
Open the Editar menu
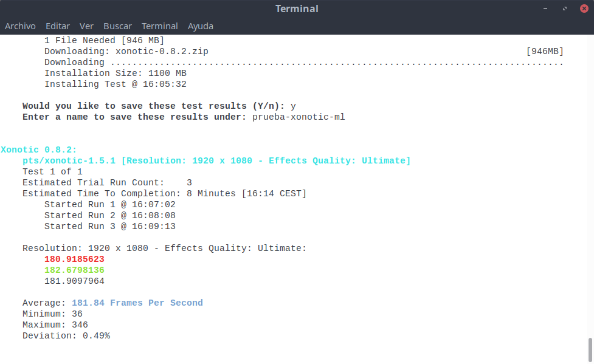pos(58,26)
